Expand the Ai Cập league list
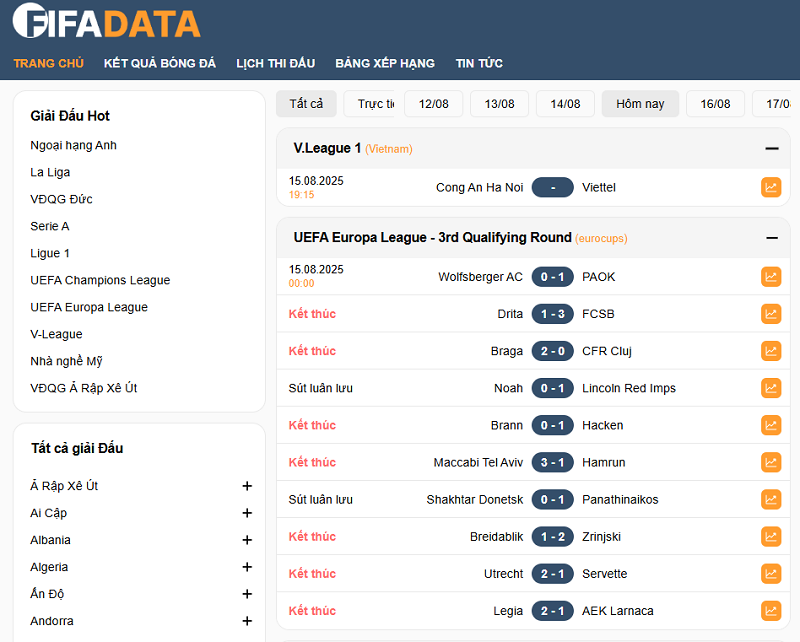The width and height of the screenshot is (800, 642). point(247,513)
